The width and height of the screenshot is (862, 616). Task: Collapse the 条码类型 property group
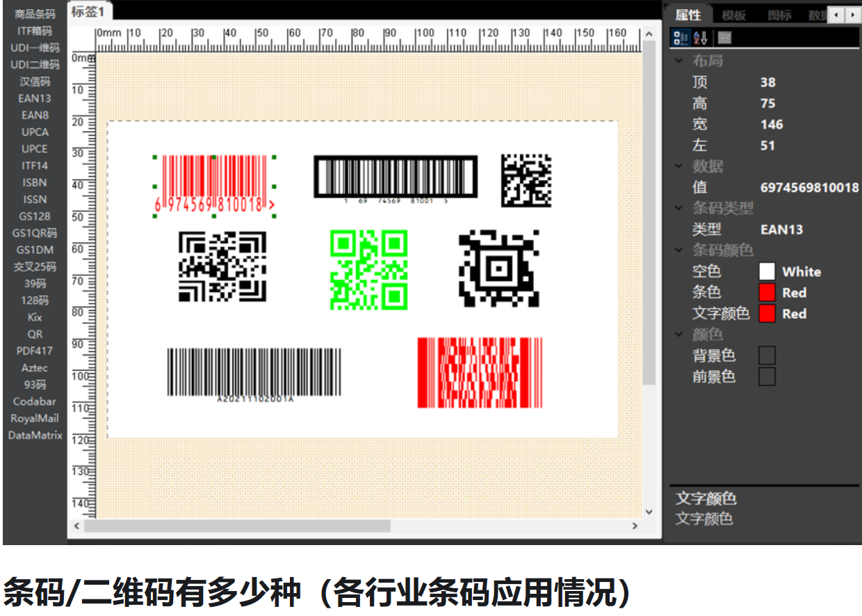(x=679, y=209)
